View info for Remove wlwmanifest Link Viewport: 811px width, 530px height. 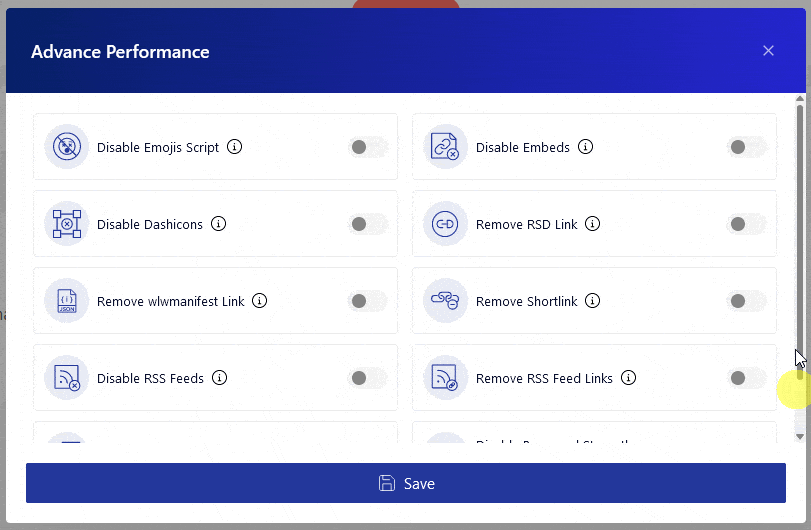(x=260, y=301)
